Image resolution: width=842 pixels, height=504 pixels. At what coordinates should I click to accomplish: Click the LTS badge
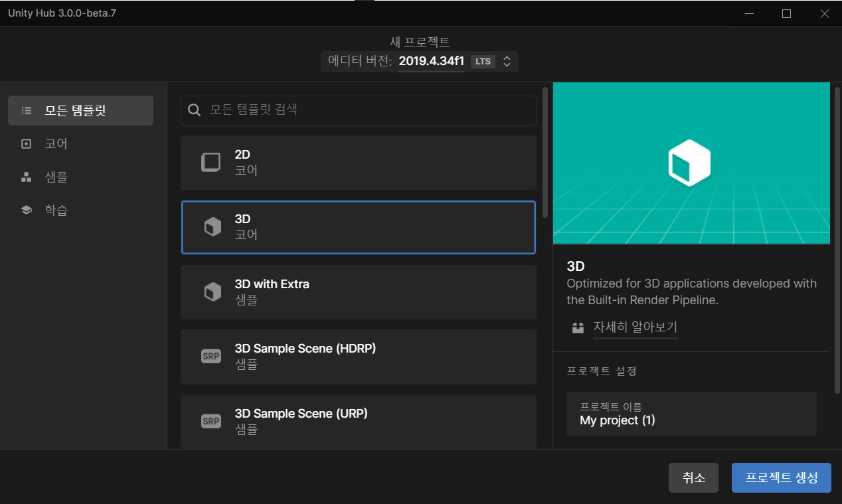click(x=483, y=62)
